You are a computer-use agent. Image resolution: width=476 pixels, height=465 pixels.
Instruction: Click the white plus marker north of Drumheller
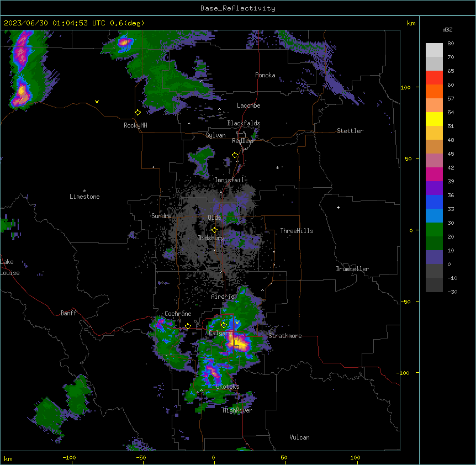coord(338,207)
